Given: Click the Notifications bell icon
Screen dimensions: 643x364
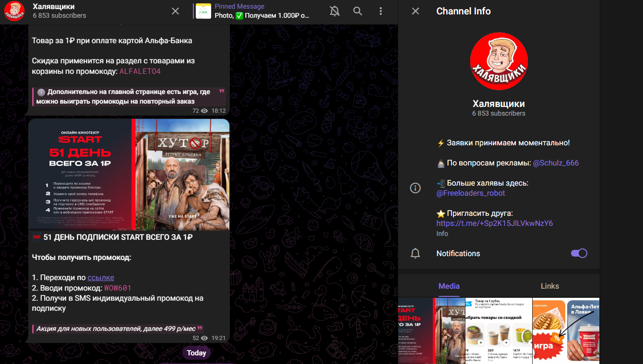Looking at the screenshot, I should 416,253.
